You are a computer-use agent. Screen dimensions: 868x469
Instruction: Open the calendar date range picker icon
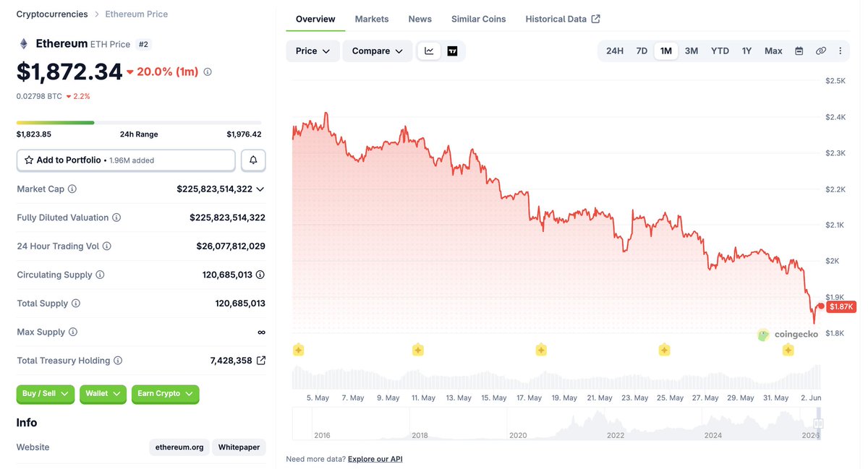click(x=799, y=51)
